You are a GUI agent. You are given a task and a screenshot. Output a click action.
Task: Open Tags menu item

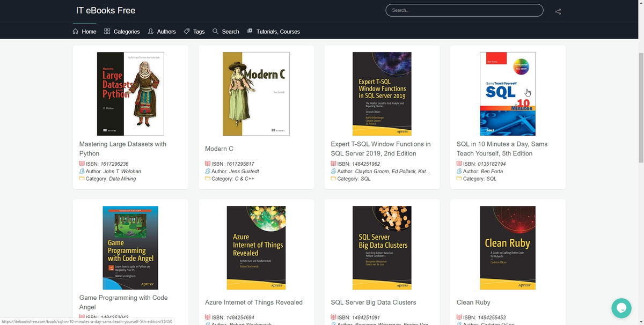click(x=194, y=31)
